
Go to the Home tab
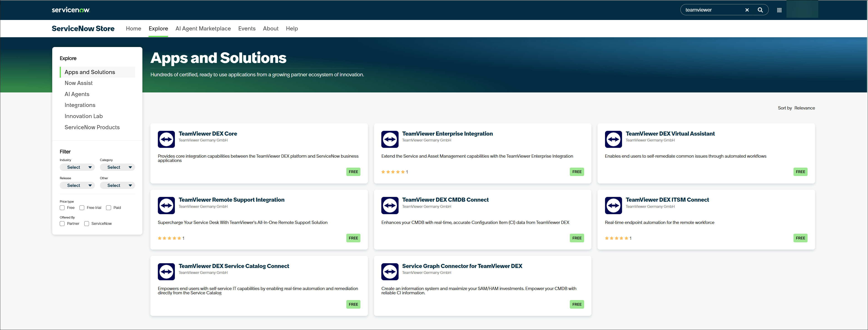134,29
